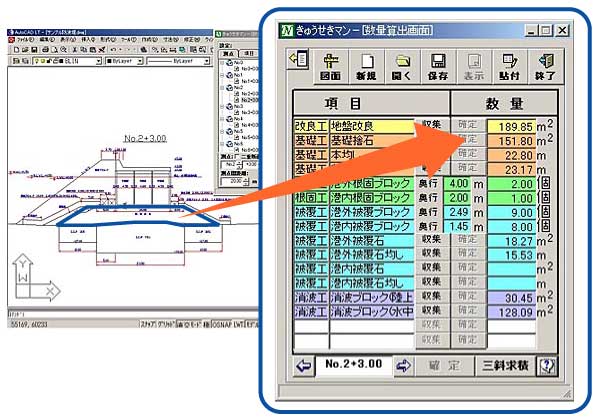Click the AutoCAD command line input
595x420 pixels.
coord(133,315)
